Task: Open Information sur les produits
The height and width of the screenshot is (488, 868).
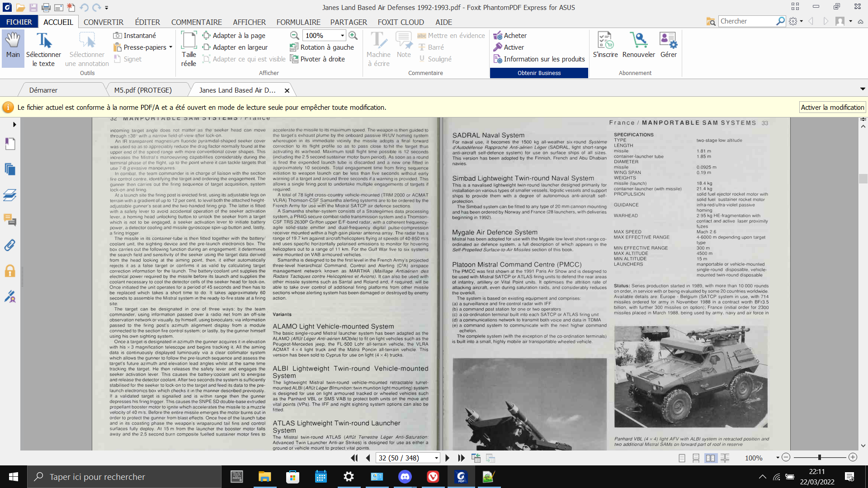Action: (539, 59)
